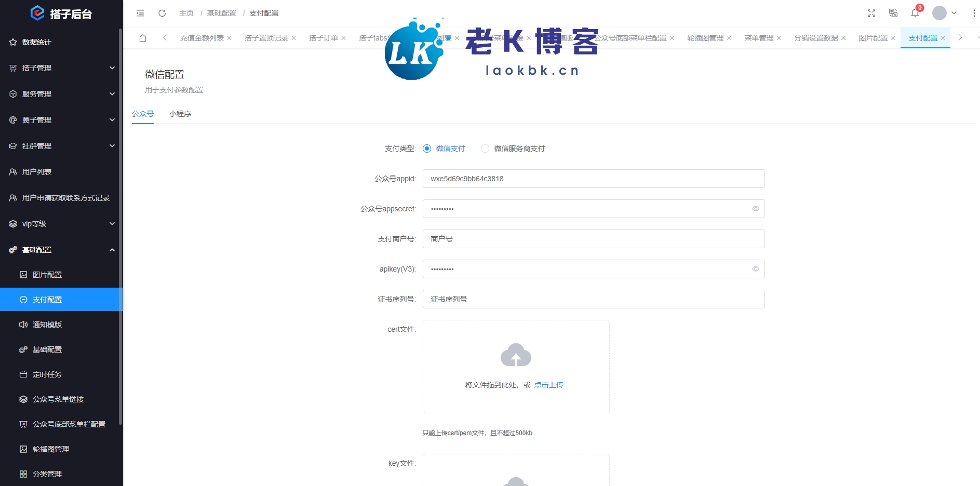Click the refresh page icon
980x486 pixels.
(x=162, y=13)
